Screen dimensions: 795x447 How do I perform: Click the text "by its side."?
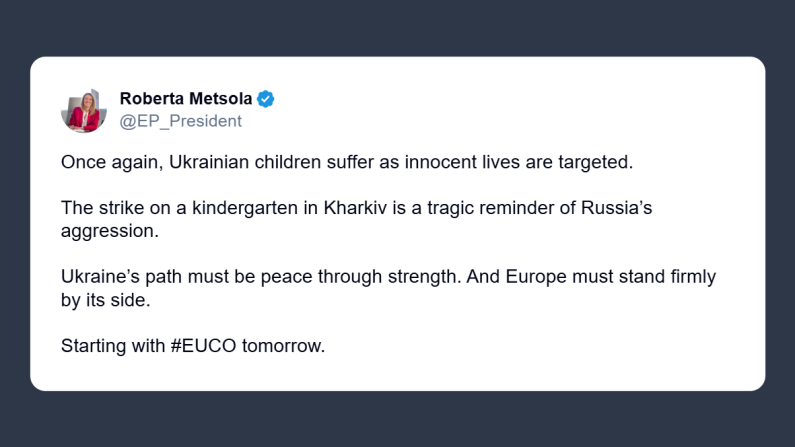tap(104, 300)
